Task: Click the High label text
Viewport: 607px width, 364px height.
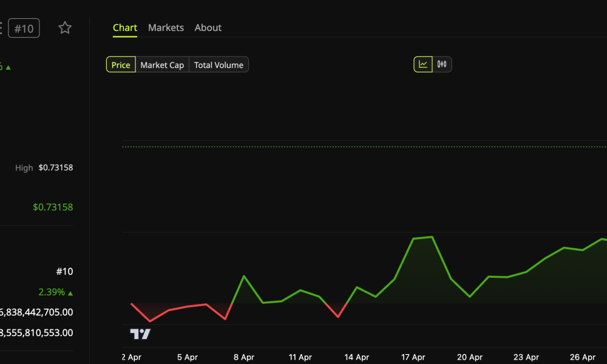Action: click(x=24, y=168)
